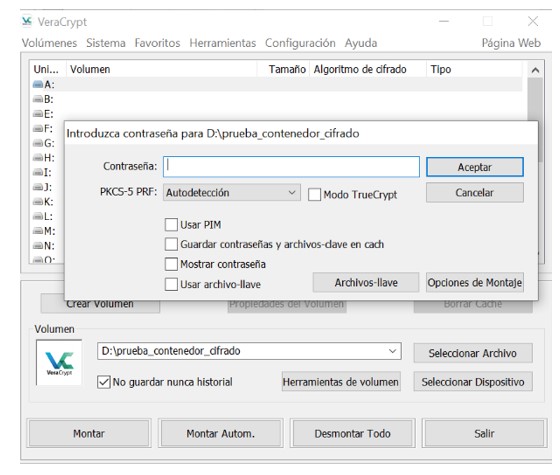Click Desmontar Todo button
Viewport: 560px width, 475px height.
pos(352,434)
